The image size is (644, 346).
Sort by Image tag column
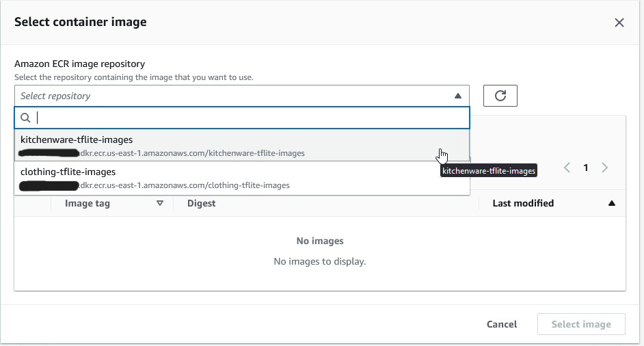click(x=160, y=203)
